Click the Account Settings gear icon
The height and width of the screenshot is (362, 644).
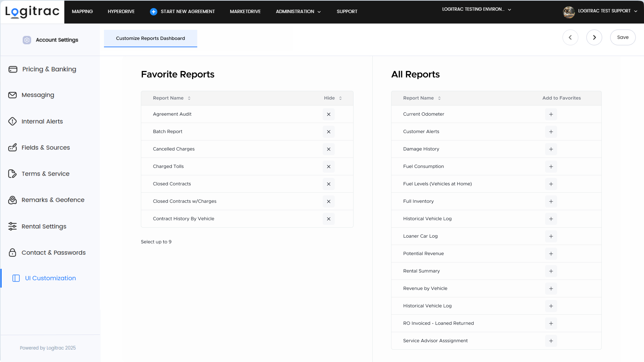[27, 40]
